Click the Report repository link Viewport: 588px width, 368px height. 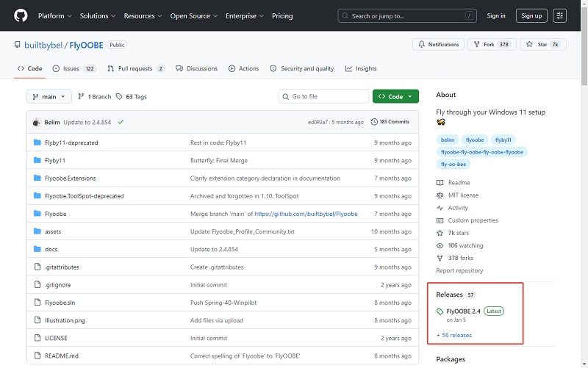[459, 270]
